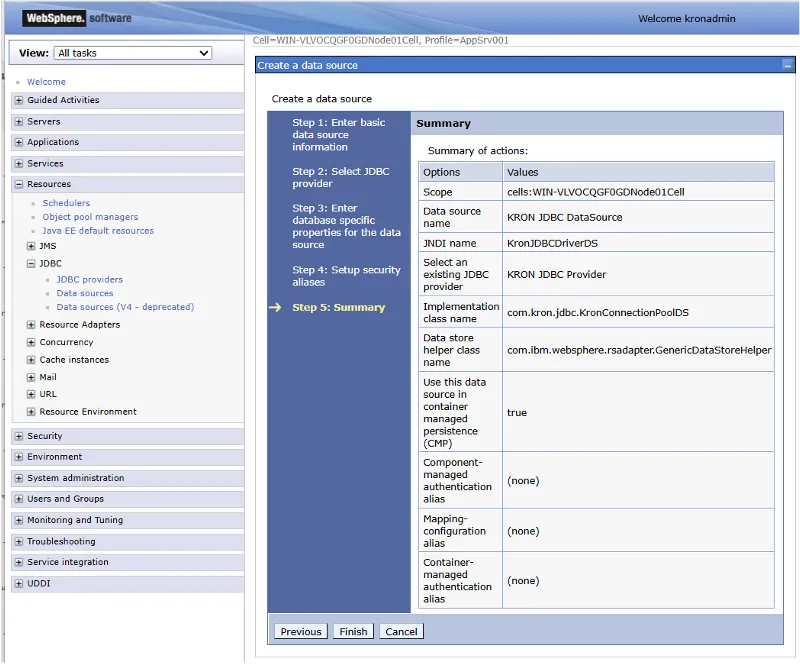Viewport: 800px width, 665px height.
Task: Expand the Resource Adapters node
Action: point(31,325)
